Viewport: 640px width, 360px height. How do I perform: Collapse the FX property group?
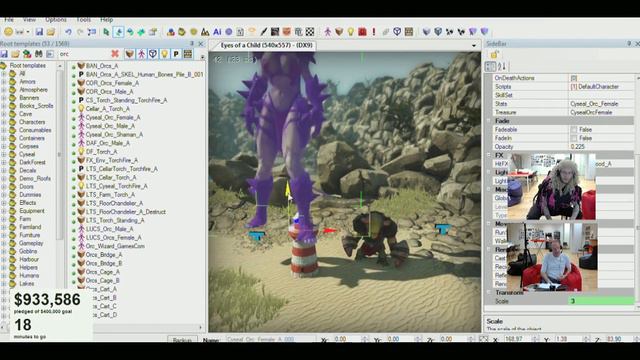[x=489, y=155]
